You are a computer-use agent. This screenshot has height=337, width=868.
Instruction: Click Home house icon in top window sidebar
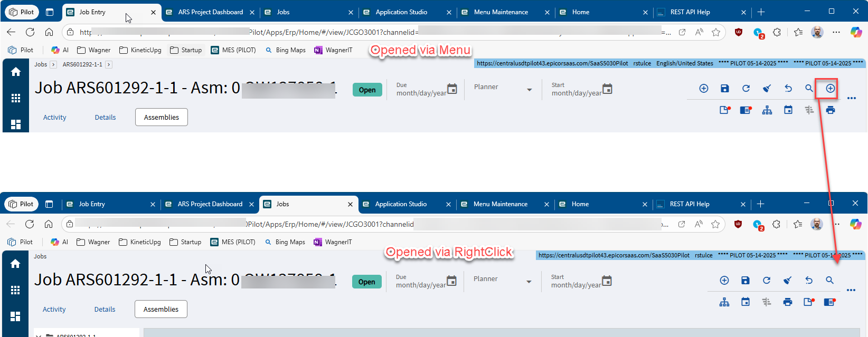16,72
